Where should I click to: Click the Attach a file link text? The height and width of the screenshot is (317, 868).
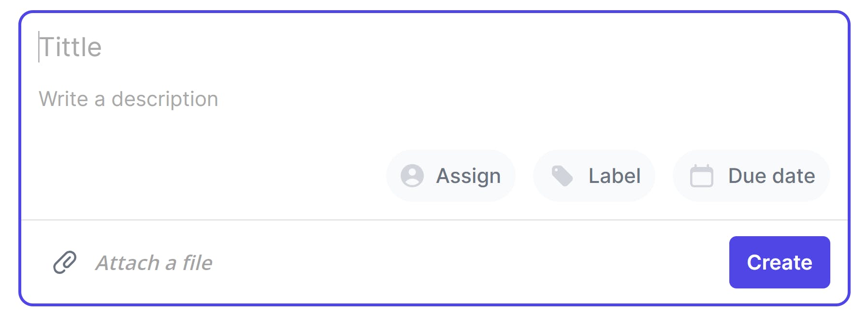(x=154, y=263)
